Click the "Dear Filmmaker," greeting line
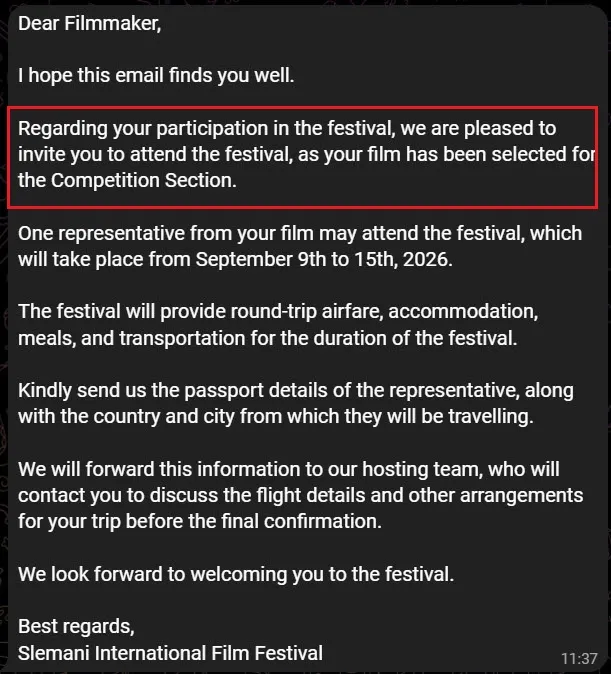 click(x=89, y=24)
